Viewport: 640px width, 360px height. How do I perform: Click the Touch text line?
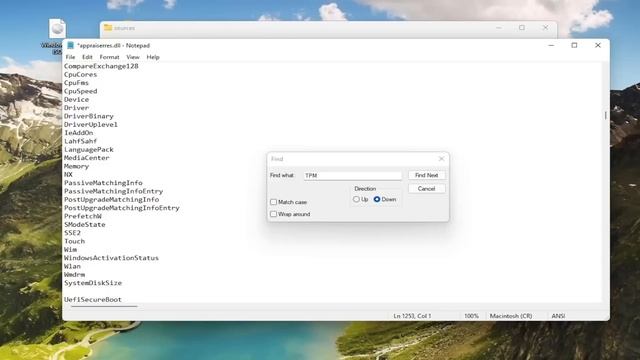coord(74,241)
